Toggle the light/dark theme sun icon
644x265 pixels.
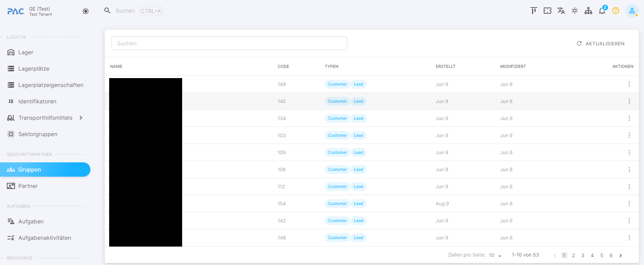575,11
